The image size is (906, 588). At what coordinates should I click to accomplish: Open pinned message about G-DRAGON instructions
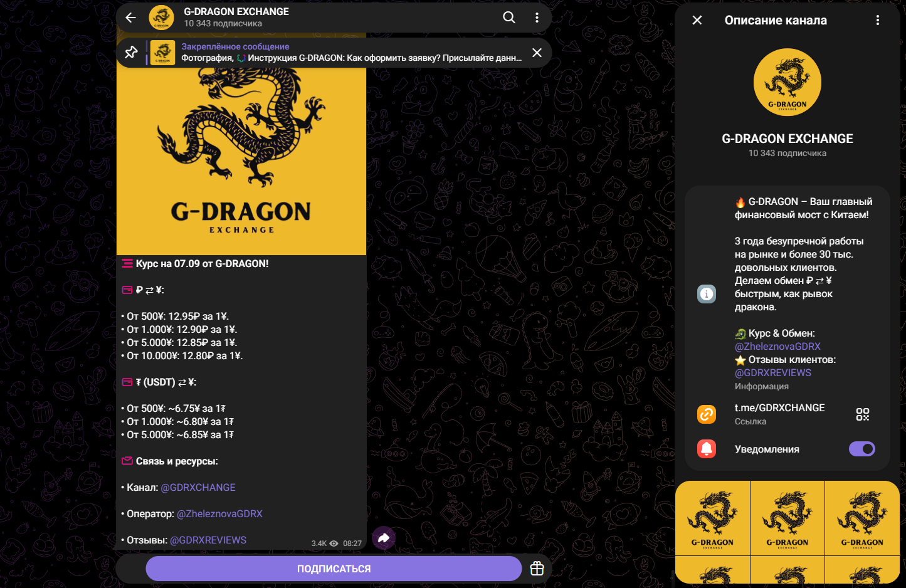pyautogui.click(x=351, y=52)
